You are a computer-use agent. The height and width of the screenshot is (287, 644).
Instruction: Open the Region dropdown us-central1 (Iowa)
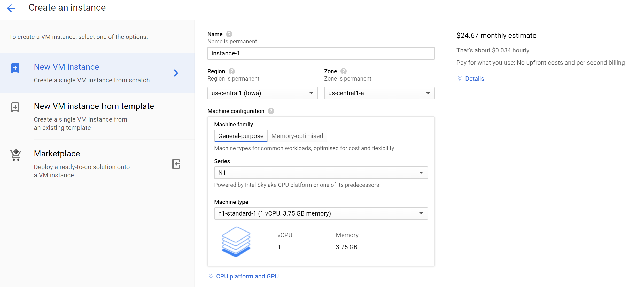click(262, 93)
